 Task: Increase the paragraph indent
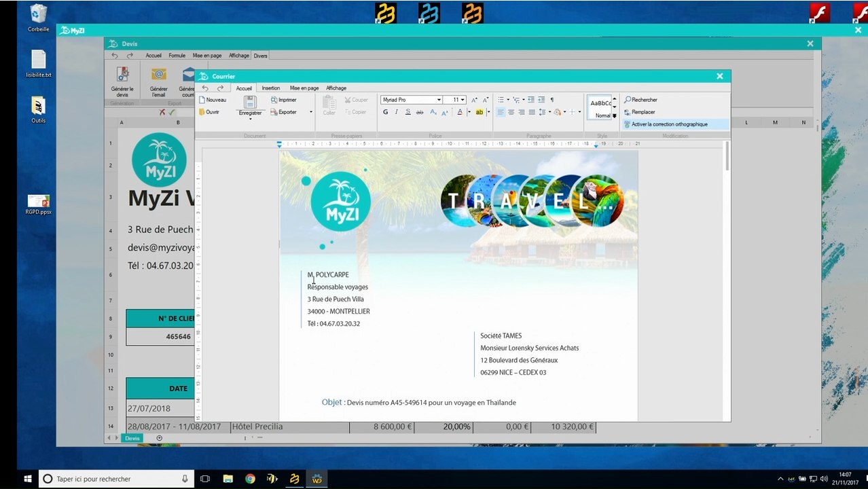(x=541, y=100)
